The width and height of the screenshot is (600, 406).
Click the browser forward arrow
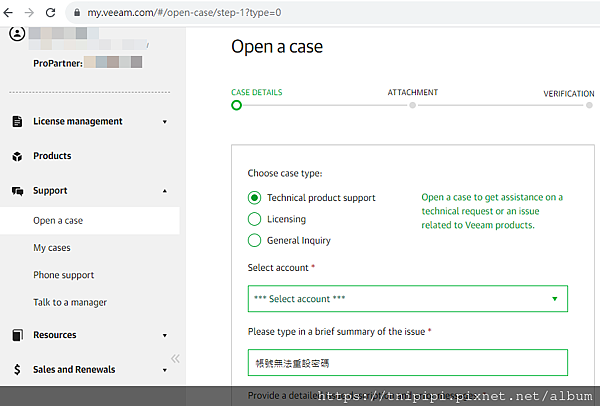(29, 13)
